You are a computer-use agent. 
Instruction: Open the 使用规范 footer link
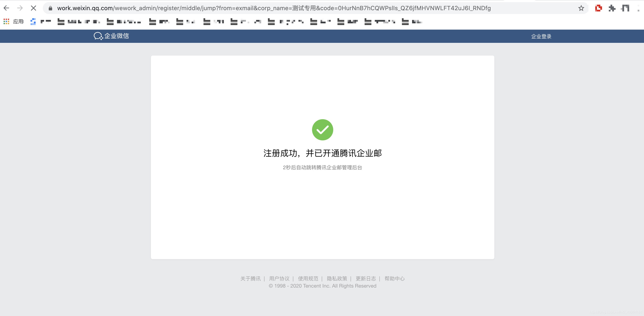point(308,278)
